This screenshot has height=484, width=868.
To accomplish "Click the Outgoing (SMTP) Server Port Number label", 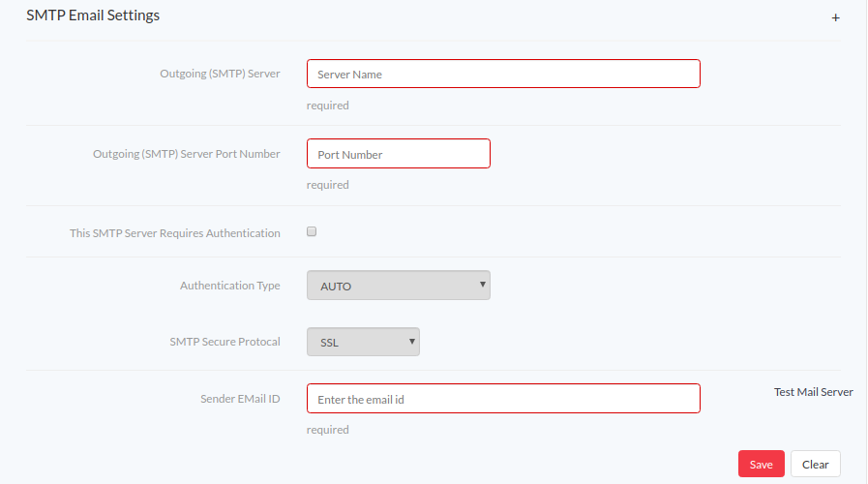I will pos(187,154).
